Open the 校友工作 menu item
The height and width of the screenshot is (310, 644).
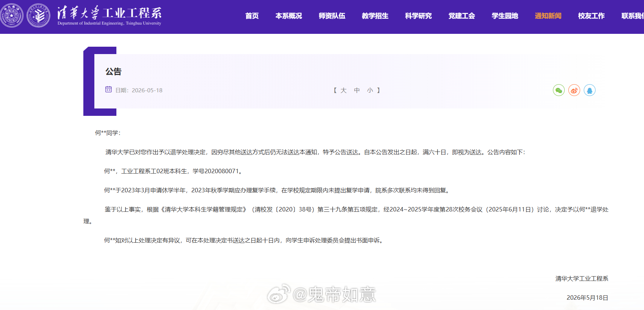(591, 16)
